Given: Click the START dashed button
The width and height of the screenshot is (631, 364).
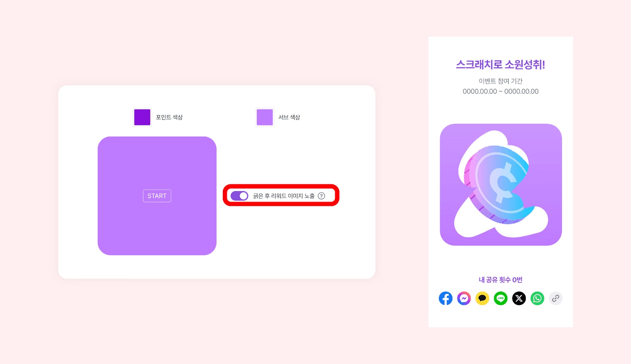Looking at the screenshot, I should pyautogui.click(x=157, y=196).
